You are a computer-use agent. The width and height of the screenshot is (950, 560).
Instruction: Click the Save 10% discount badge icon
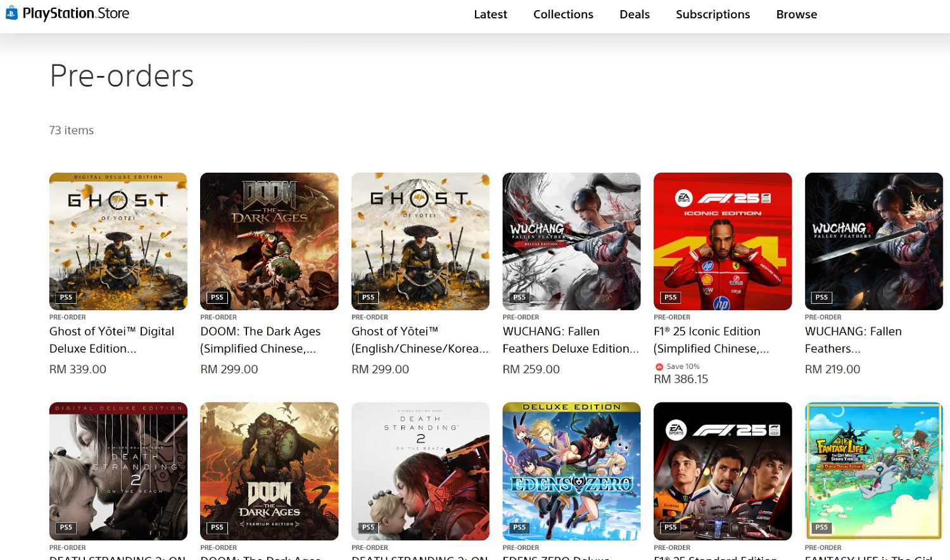click(x=659, y=367)
